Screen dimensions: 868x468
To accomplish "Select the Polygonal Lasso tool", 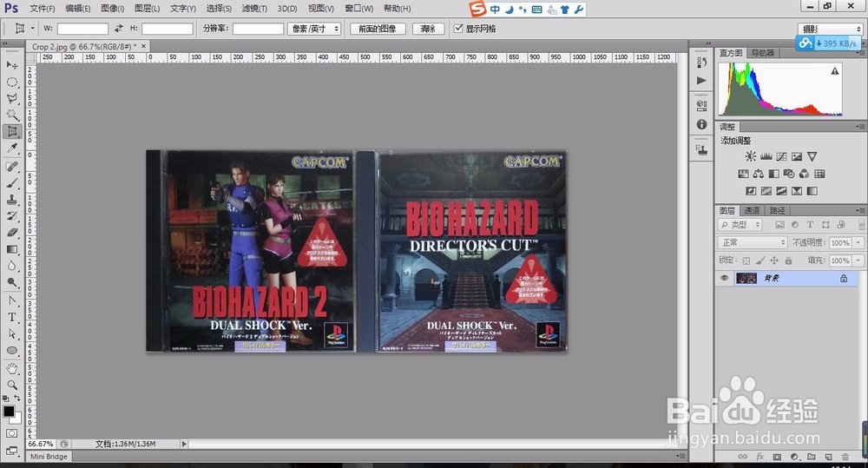I will coord(11,99).
